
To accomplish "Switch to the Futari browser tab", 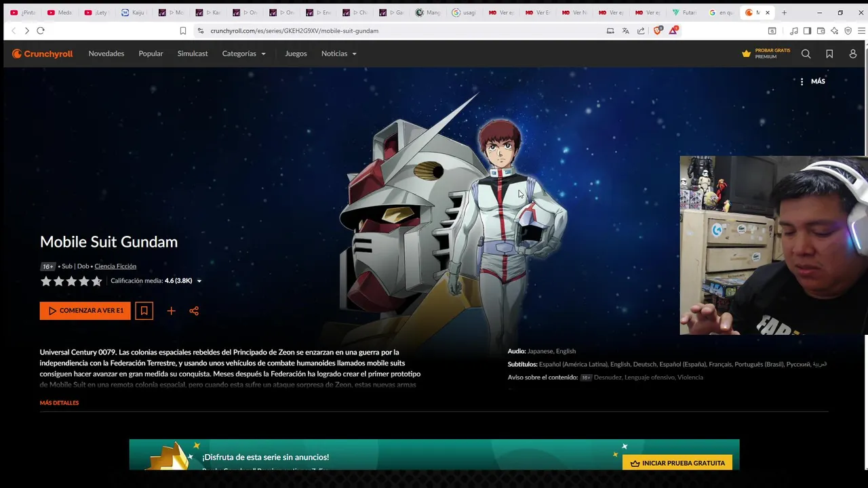I will click(x=684, y=12).
